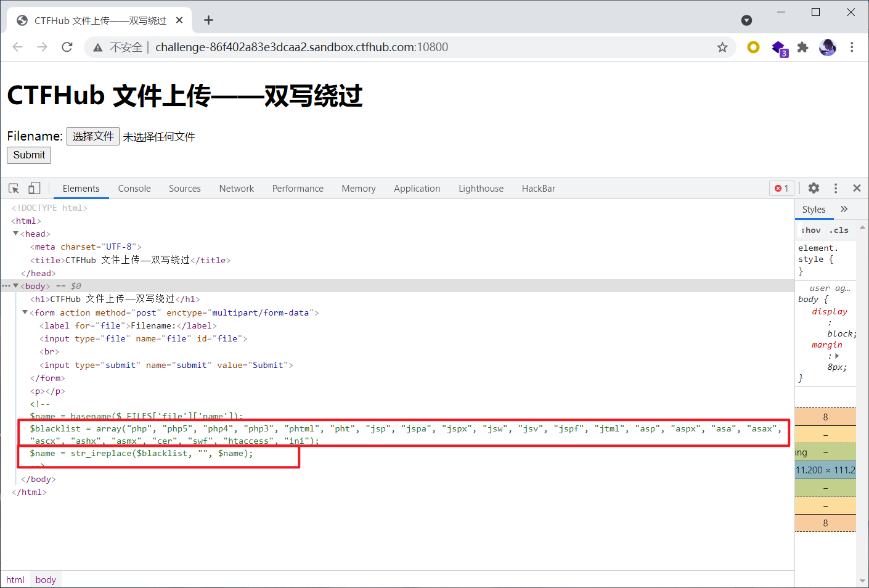This screenshot has width=869, height=588.
Task: Open the yellow circle extension
Action: pyautogui.click(x=753, y=47)
